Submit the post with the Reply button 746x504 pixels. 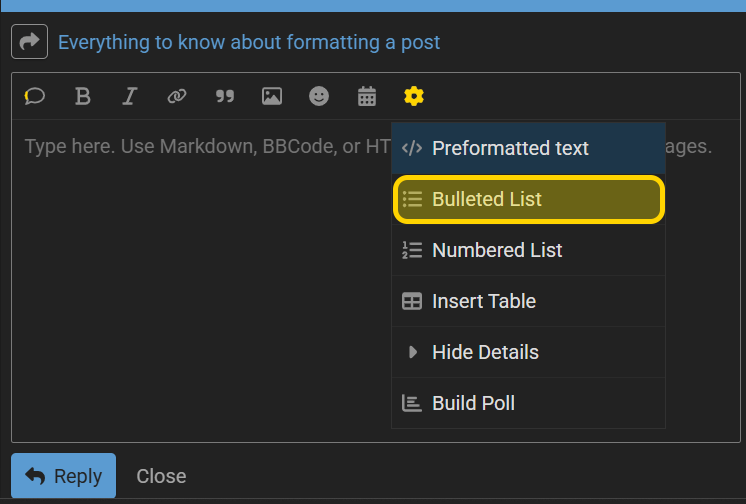[x=63, y=476]
